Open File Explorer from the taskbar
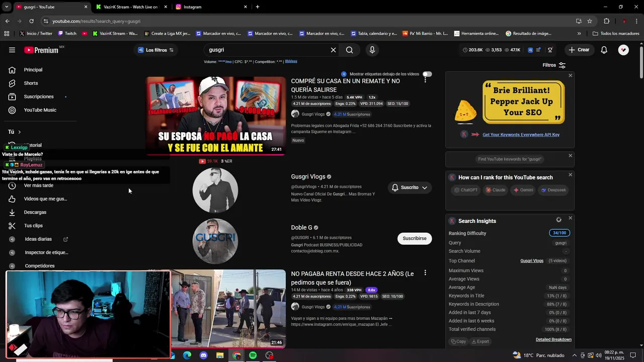Image resolution: width=644 pixels, height=362 pixels. pos(220,355)
